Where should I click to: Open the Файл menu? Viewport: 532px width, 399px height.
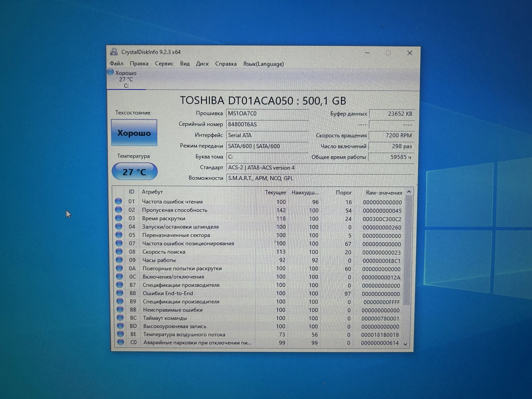click(116, 63)
